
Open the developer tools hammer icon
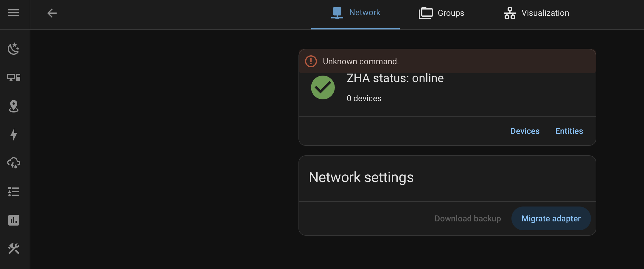[x=14, y=249]
